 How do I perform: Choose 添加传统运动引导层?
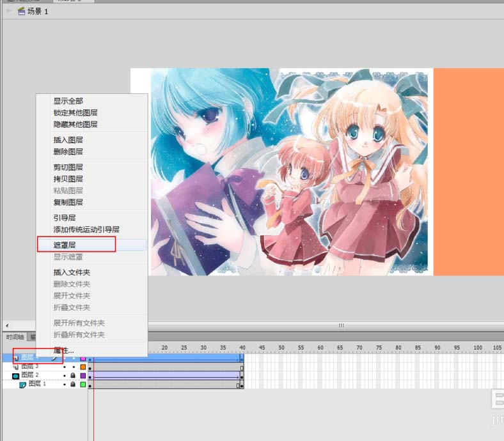click(x=86, y=229)
